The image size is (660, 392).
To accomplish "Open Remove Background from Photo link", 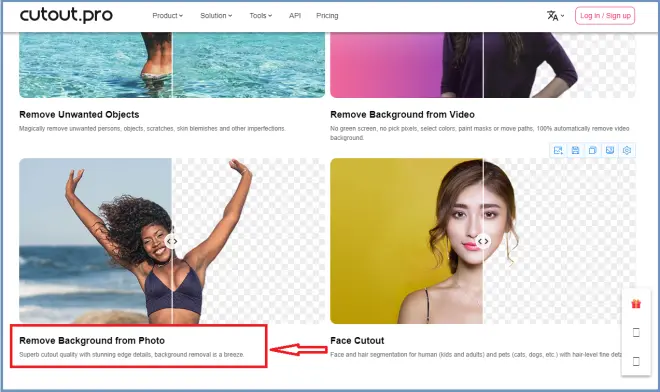I will 92,341.
